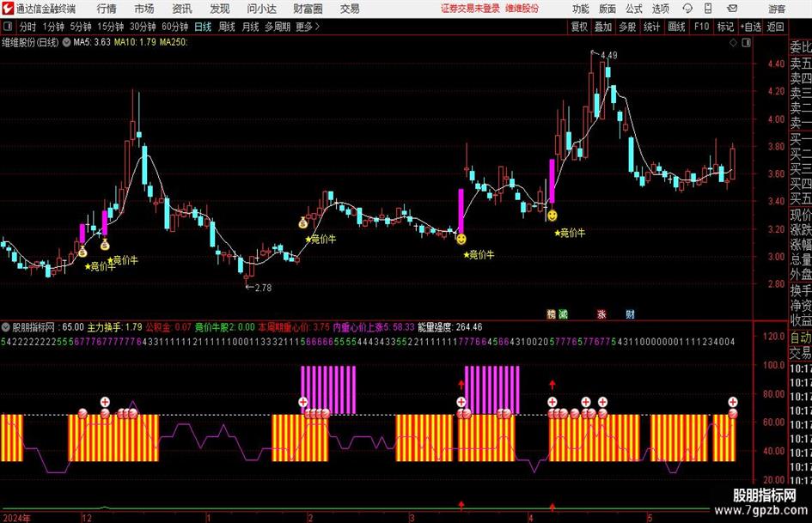The width and height of the screenshot is (812, 523).
Task: Open the 选项 menu
Action: [x=661, y=9]
